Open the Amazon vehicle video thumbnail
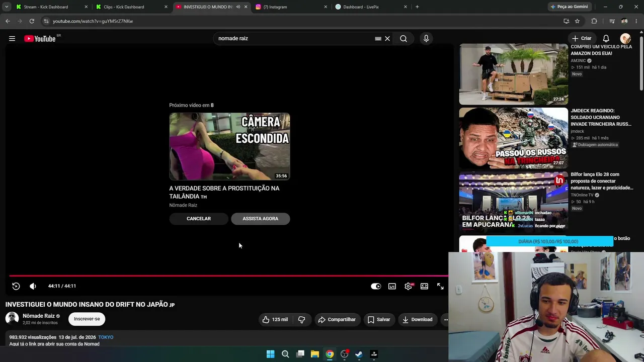 pos(513,74)
